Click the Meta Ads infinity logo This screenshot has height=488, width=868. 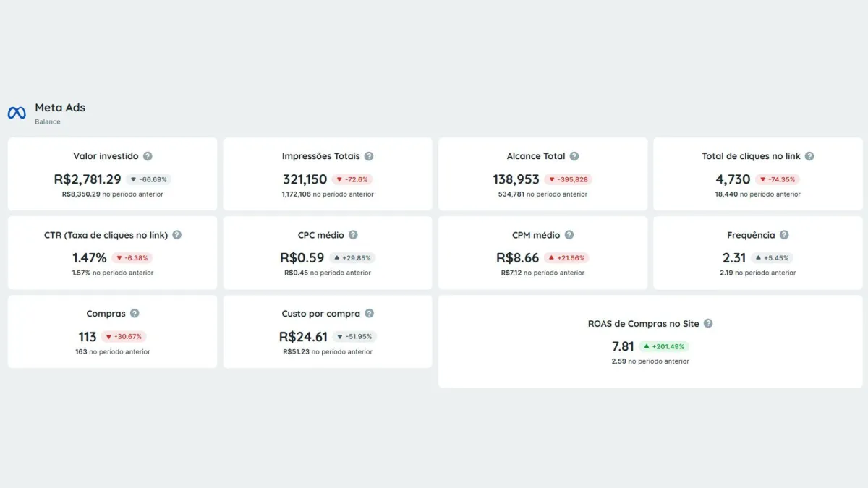pyautogui.click(x=17, y=113)
